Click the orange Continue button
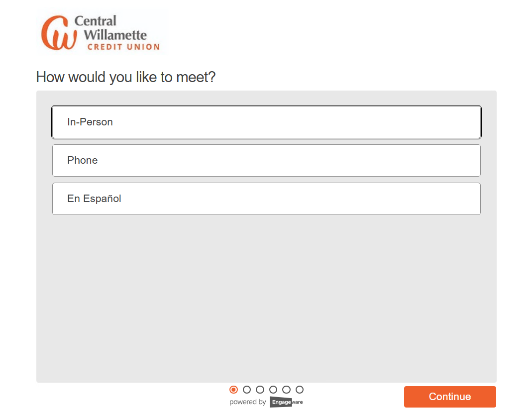This screenshot has width=532, height=416. (x=450, y=397)
